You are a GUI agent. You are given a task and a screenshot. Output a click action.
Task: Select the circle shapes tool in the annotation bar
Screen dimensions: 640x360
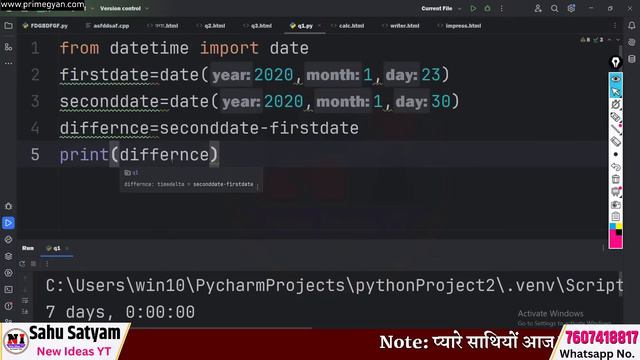(616, 104)
